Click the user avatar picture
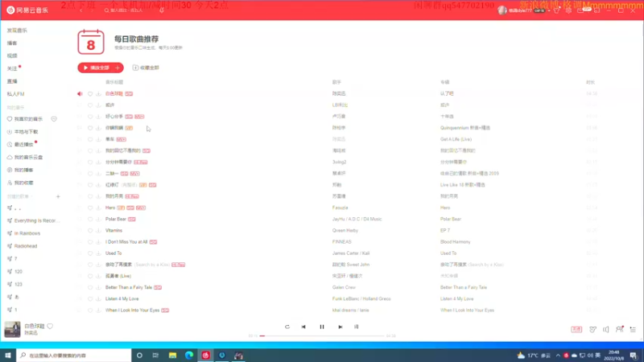Viewport: 644px width, 362px height. [x=502, y=10]
